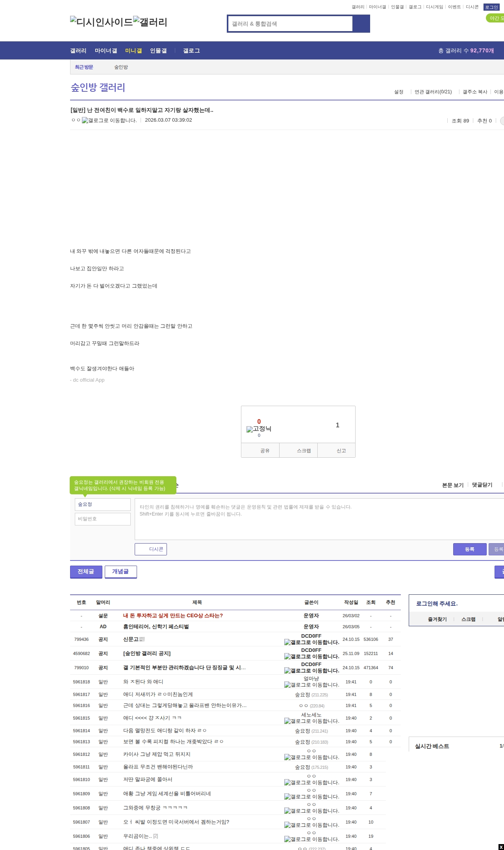Open 이벤트 in the top utility links
Screen dimensions: 504x850
[454, 7]
